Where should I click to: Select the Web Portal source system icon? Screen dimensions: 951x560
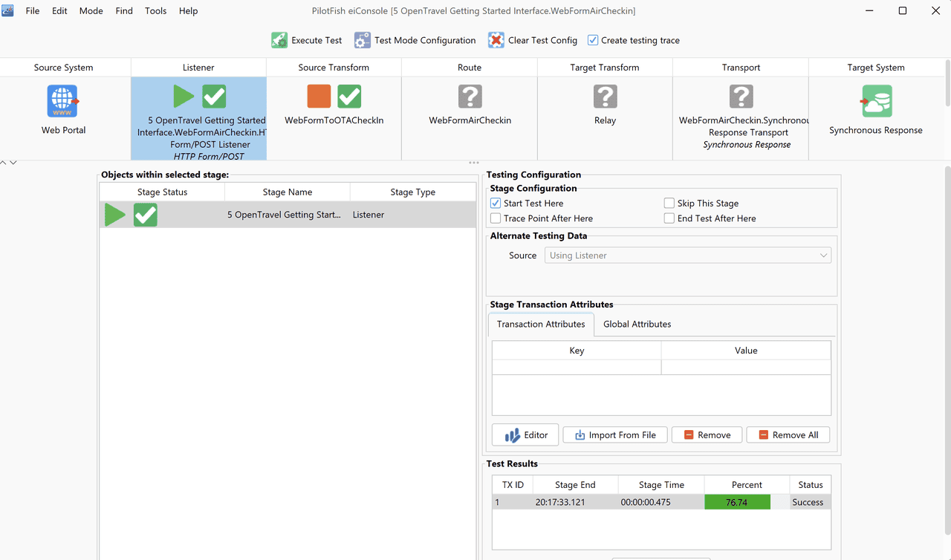pos(63,101)
